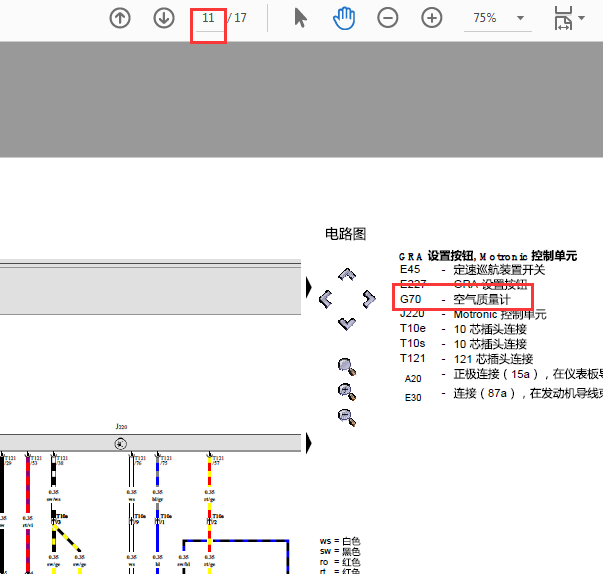Image resolution: width=603 pixels, height=574 pixels.
Task: Click the GRA 设置按钮 title text
Action: 488,256
